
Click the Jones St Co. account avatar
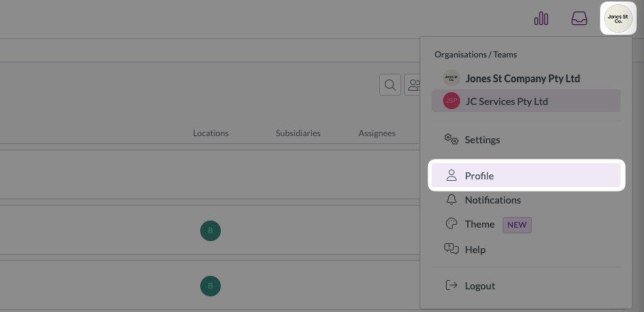[618, 19]
